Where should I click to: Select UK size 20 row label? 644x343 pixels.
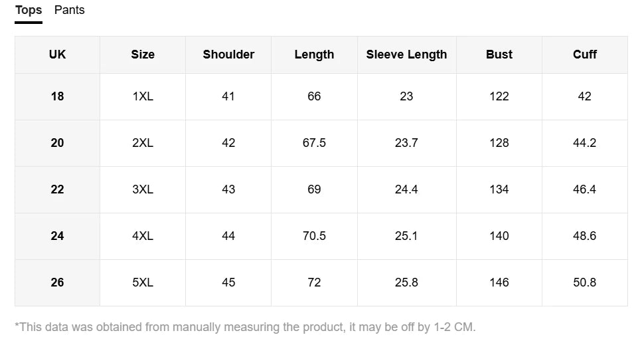tap(57, 143)
